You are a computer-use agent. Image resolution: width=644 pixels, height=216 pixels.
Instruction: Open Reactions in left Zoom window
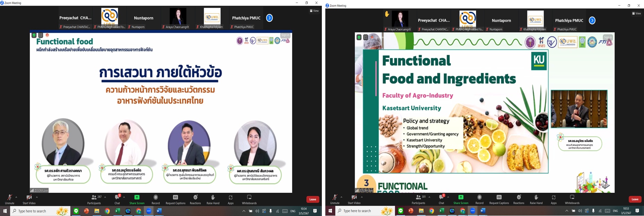pos(195,199)
